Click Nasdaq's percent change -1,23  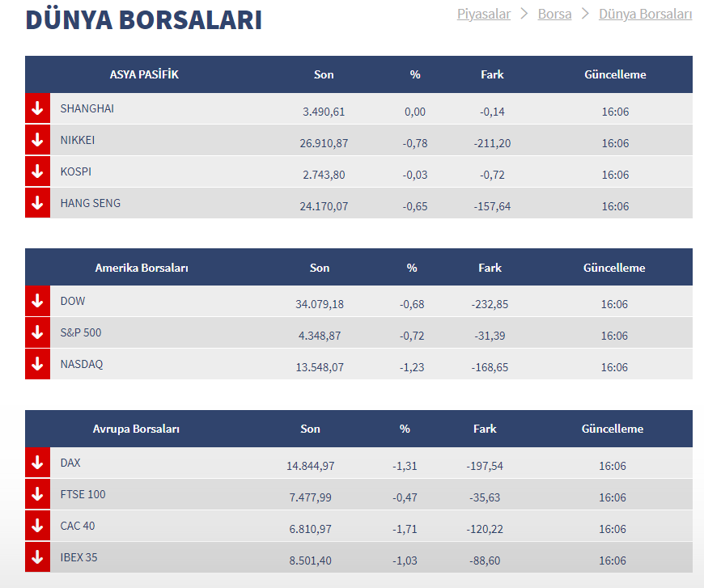[x=412, y=367]
